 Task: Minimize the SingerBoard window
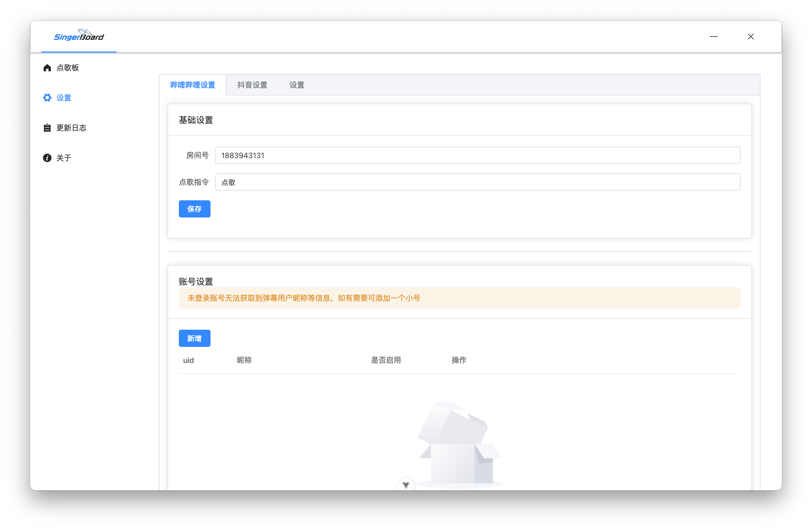713,37
